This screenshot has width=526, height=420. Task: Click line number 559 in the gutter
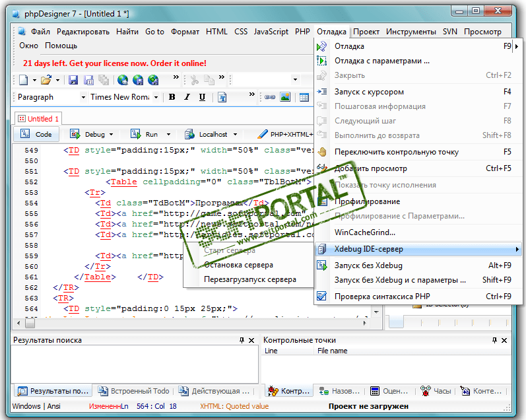(31, 256)
